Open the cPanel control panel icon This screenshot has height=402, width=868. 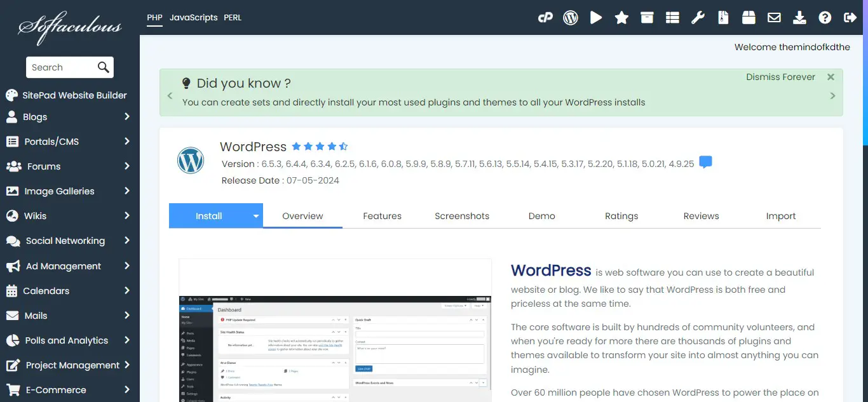545,18
